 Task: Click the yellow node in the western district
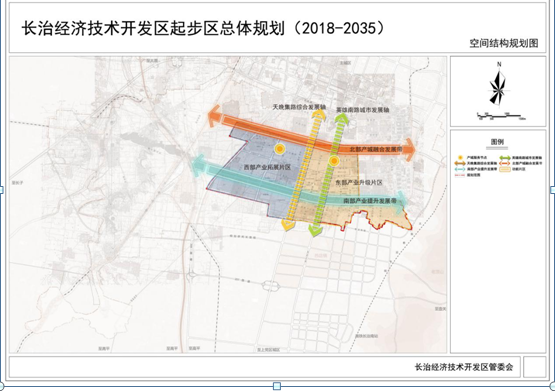(x=280, y=149)
